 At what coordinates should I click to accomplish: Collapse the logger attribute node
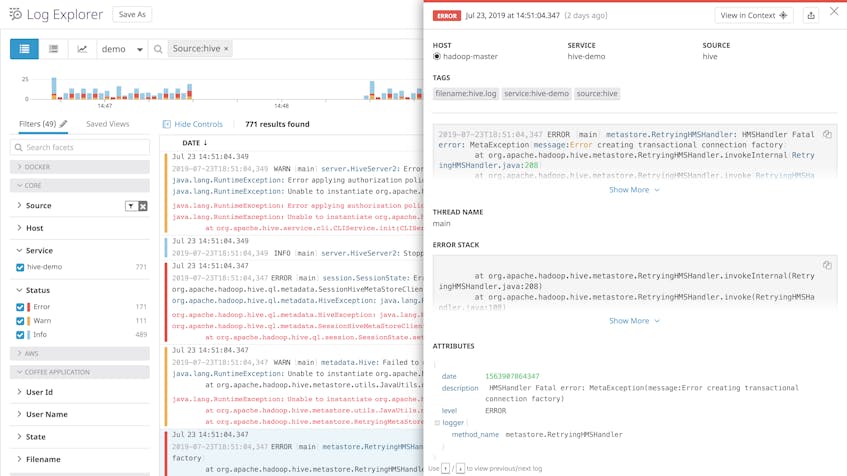pos(437,423)
